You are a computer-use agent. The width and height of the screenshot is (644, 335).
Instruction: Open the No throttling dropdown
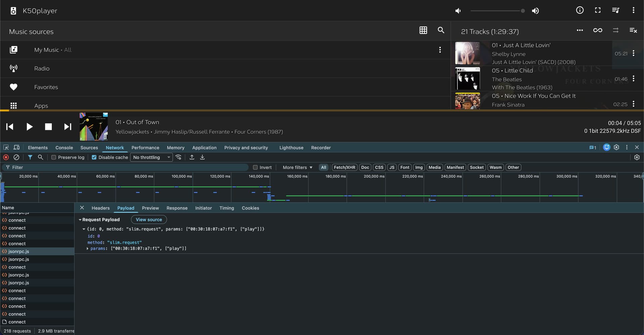tap(151, 157)
